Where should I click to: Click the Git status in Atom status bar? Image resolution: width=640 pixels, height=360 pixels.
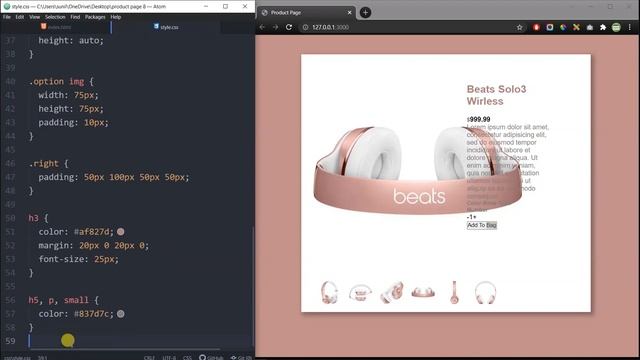coord(241,357)
